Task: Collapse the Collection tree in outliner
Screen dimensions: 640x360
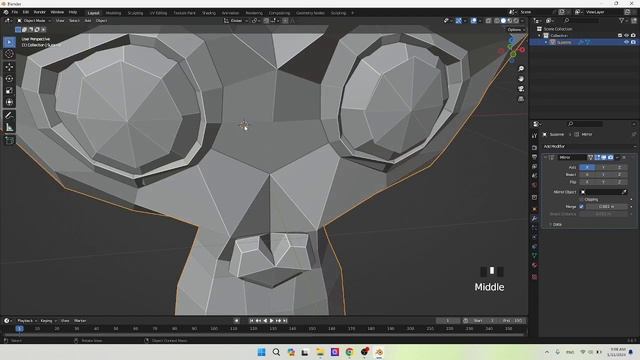Action: coord(539,36)
